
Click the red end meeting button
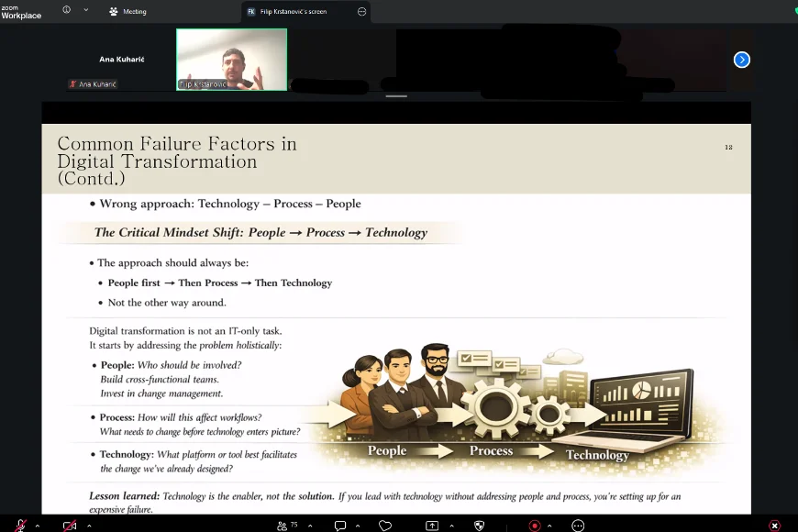click(774, 526)
